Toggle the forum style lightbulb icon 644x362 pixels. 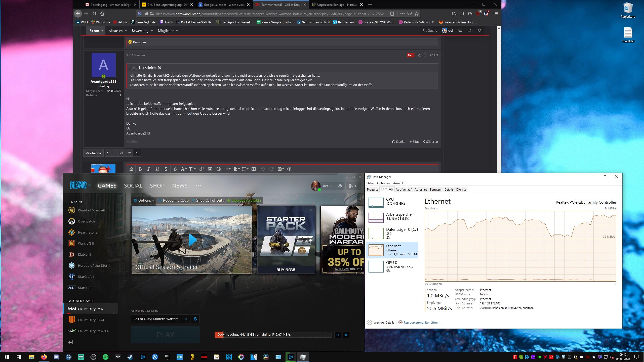(479, 30)
